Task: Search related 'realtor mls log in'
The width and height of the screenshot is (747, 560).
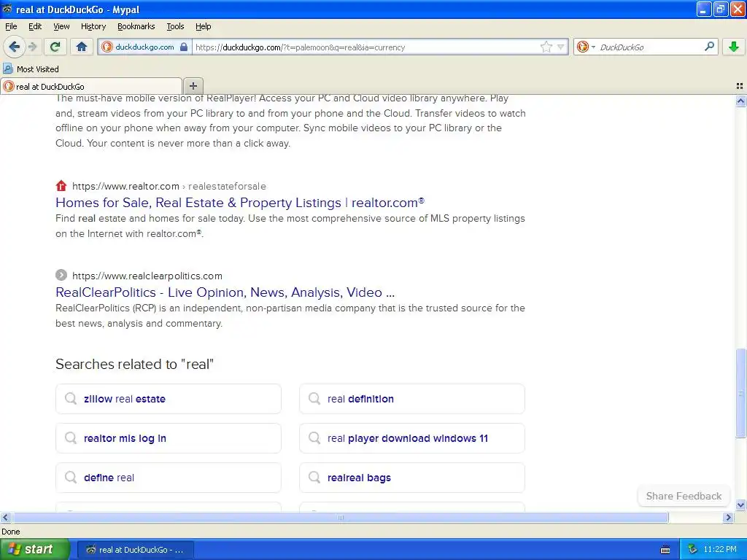Action: [x=169, y=438]
